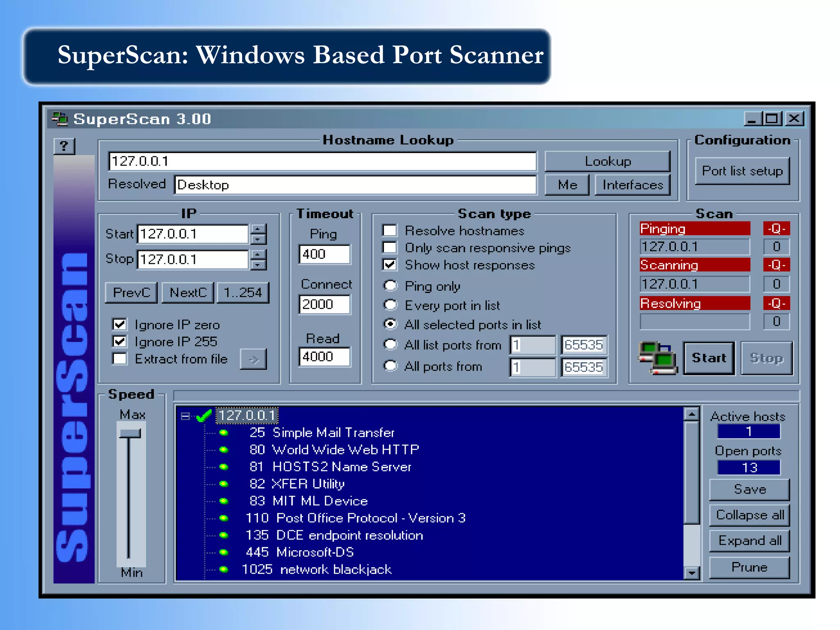840x630 pixels.
Task: Click the Speed slider thumb
Action: pyautogui.click(x=130, y=433)
